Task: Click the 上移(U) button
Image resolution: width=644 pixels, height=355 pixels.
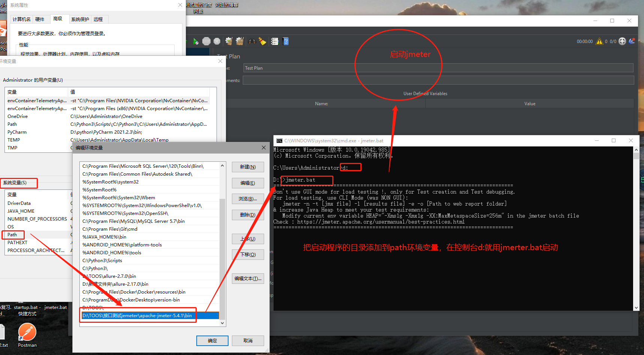Action: [248, 239]
